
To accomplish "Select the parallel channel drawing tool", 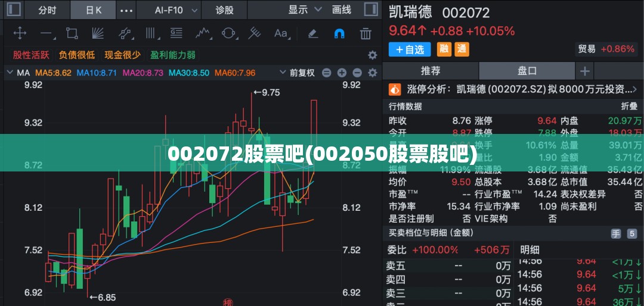I will pyautogui.click(x=125, y=33).
